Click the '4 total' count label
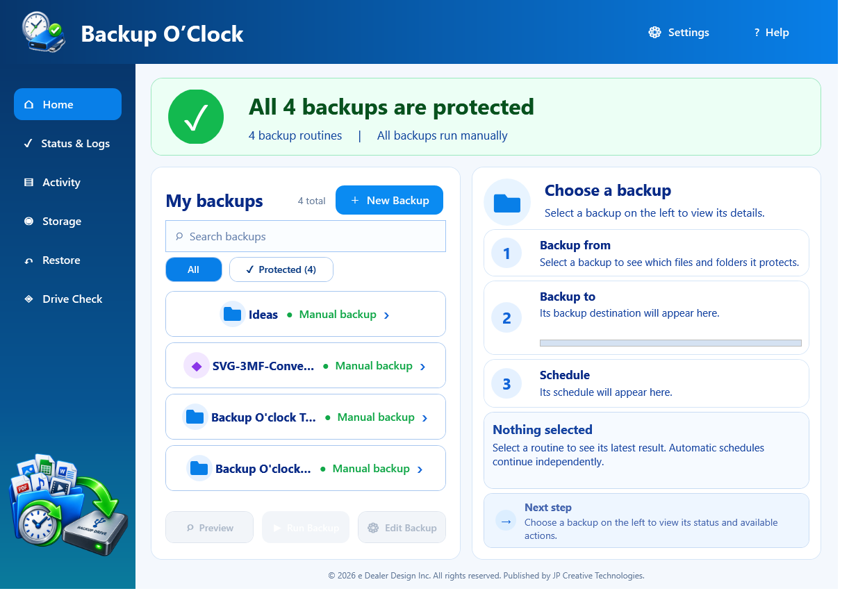Image resolution: width=849 pixels, height=616 pixels. pyautogui.click(x=311, y=201)
